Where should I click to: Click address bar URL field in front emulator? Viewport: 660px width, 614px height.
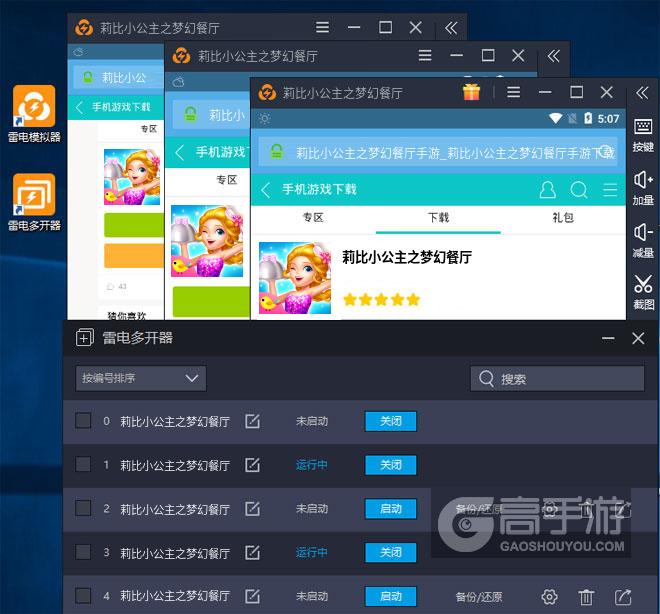pos(438,152)
